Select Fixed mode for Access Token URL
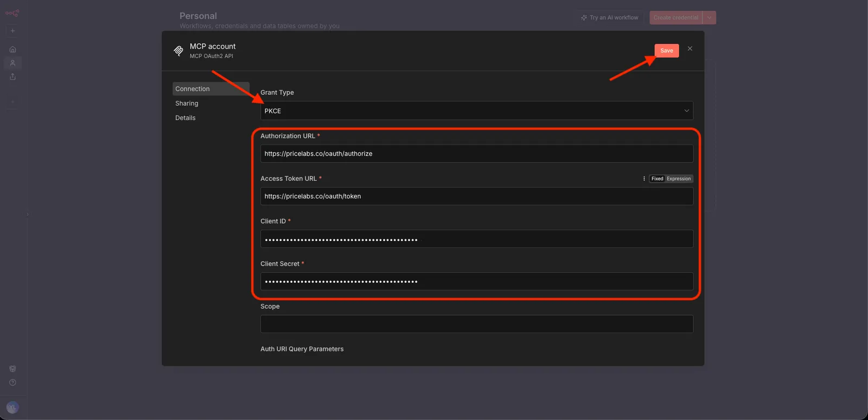Image resolution: width=868 pixels, height=420 pixels. point(658,179)
